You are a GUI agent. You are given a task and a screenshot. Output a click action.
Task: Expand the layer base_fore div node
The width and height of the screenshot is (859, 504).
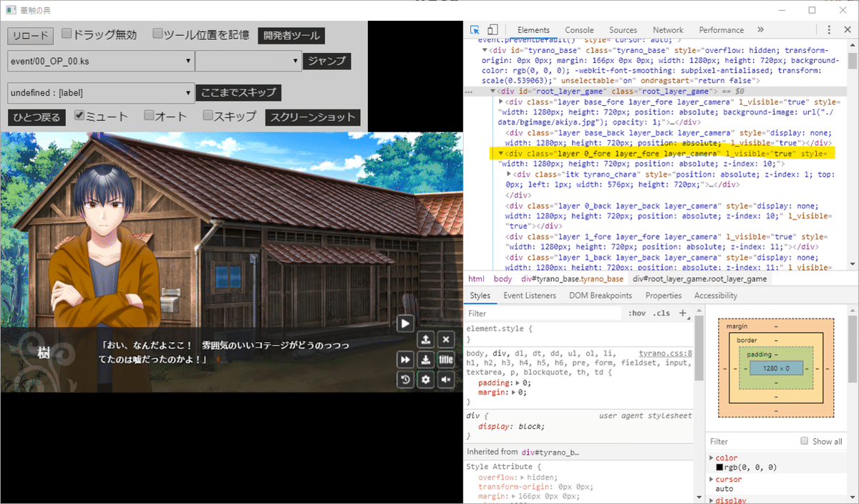[x=501, y=102]
